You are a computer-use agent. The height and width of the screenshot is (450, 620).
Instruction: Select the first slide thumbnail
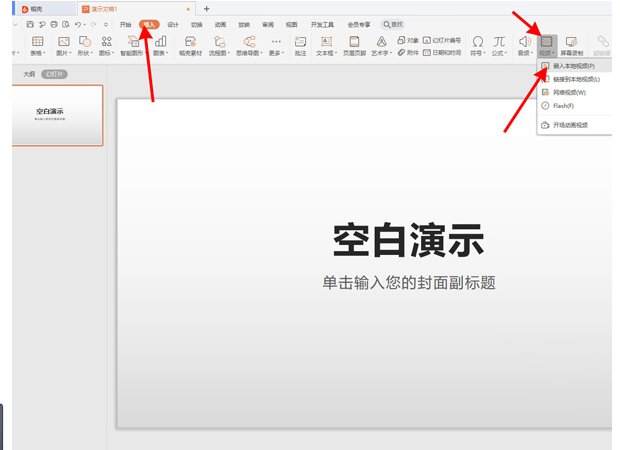pos(57,115)
